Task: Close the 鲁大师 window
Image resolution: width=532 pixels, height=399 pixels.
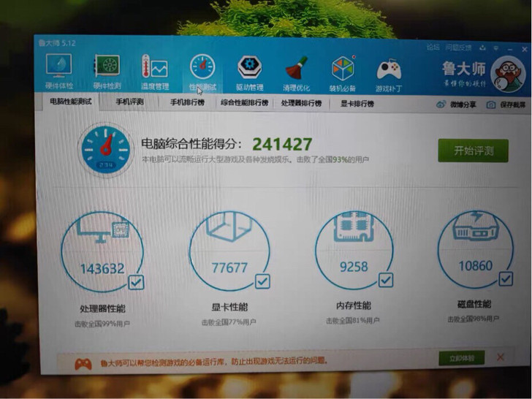Action: 525,50
